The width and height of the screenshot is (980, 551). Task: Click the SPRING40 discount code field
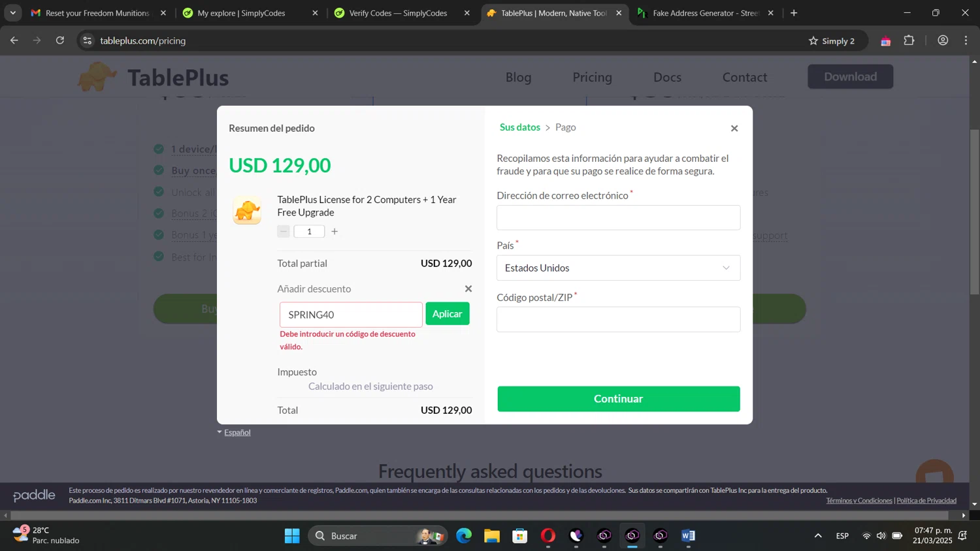(351, 315)
